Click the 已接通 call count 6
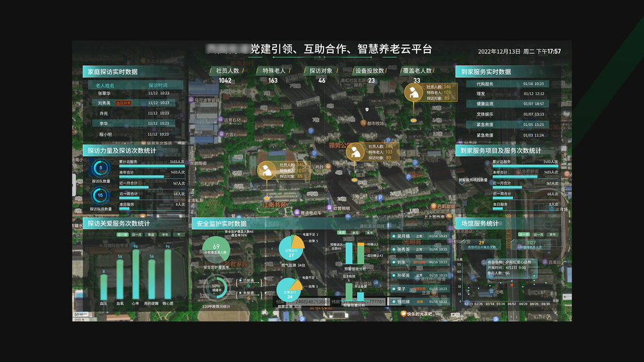This screenshot has width=644, height=362. tap(249, 285)
